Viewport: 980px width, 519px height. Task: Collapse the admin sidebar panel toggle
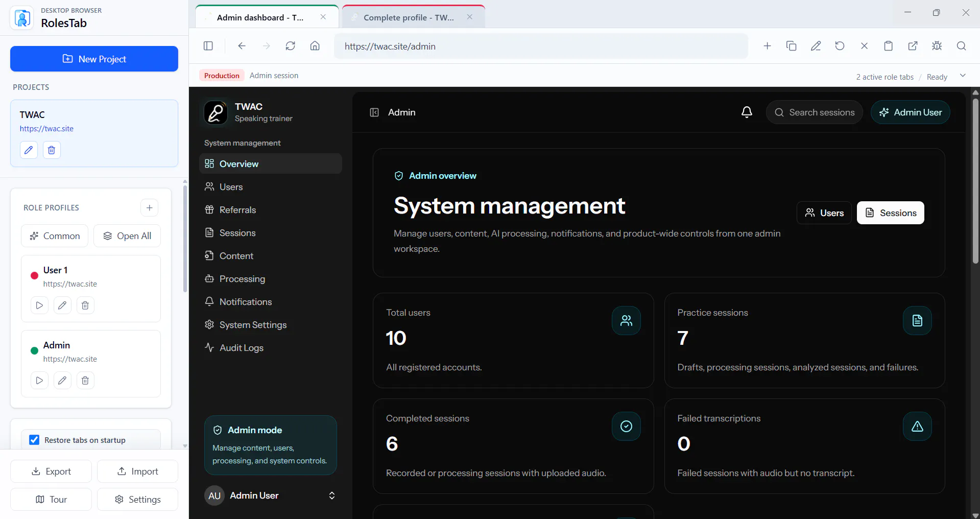coord(374,112)
